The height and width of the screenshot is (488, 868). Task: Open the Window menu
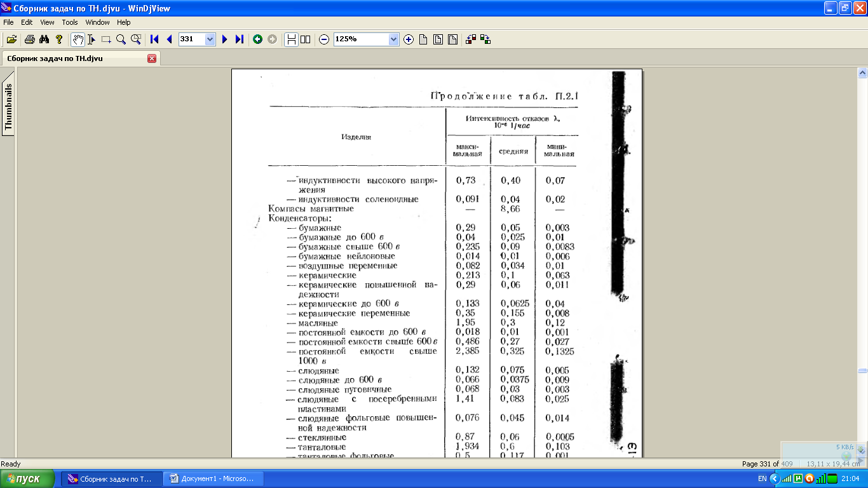coord(98,22)
